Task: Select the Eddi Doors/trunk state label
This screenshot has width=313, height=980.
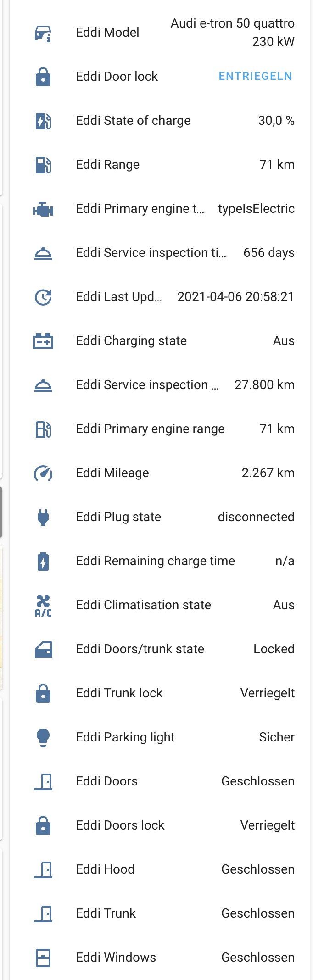Action: click(x=140, y=649)
